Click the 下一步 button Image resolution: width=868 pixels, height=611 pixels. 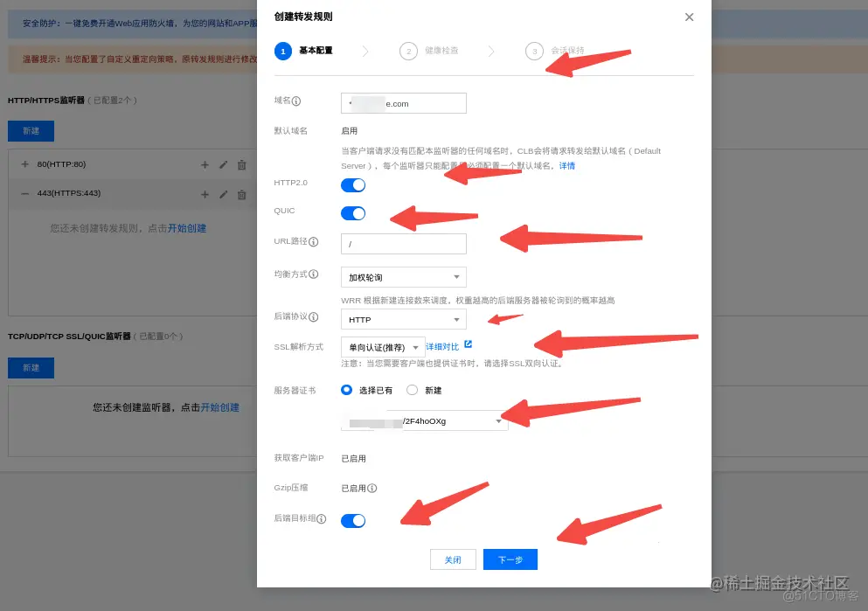pos(510,559)
